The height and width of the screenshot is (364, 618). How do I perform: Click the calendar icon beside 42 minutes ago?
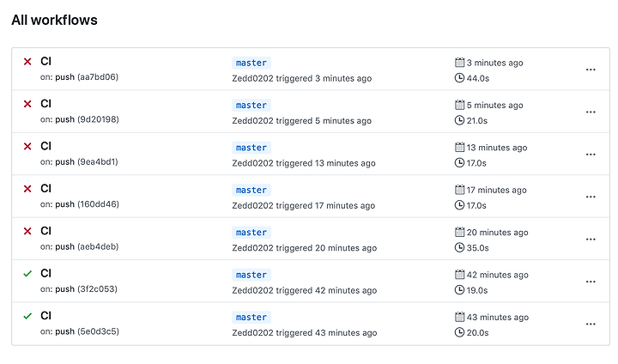coord(459,275)
